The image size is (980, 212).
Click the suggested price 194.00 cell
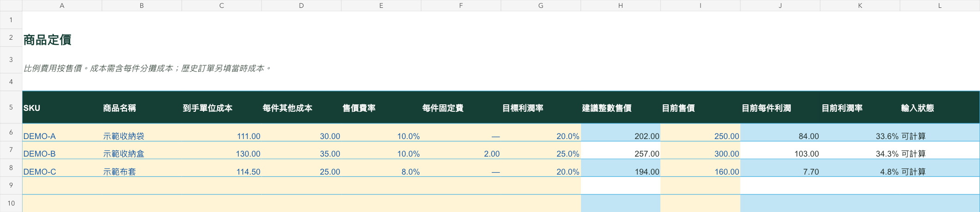click(x=621, y=168)
